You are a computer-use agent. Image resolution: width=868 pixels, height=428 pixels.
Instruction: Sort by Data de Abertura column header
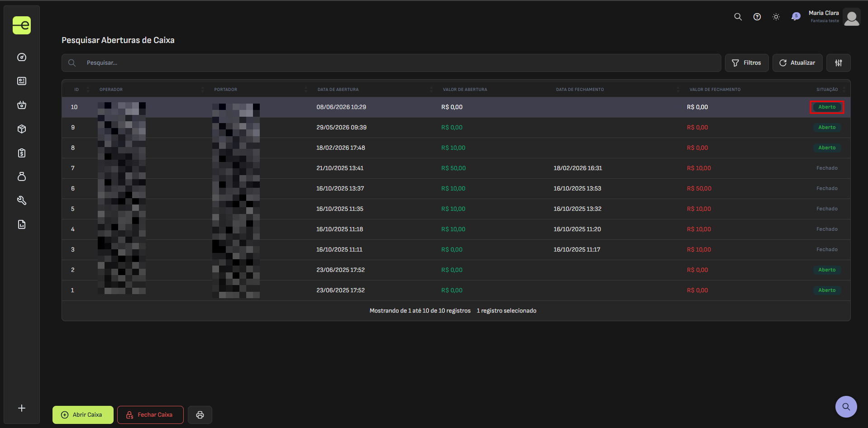pos(338,90)
